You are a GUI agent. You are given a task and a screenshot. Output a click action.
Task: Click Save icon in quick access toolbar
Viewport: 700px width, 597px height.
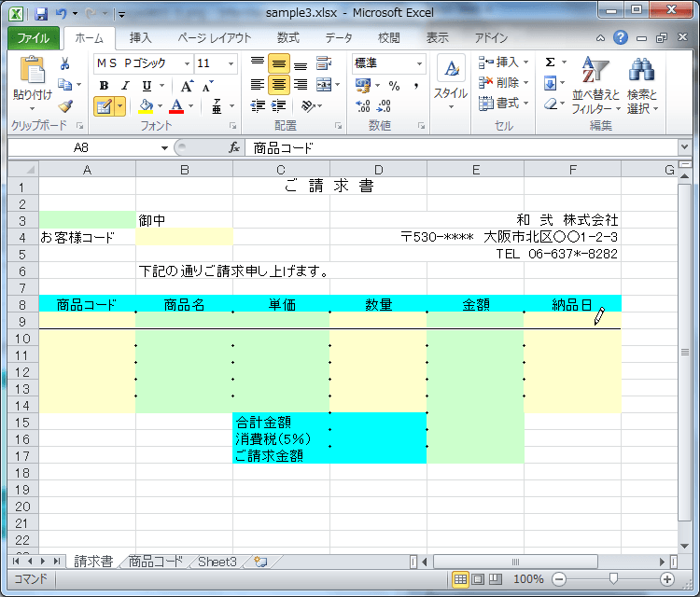point(41,14)
